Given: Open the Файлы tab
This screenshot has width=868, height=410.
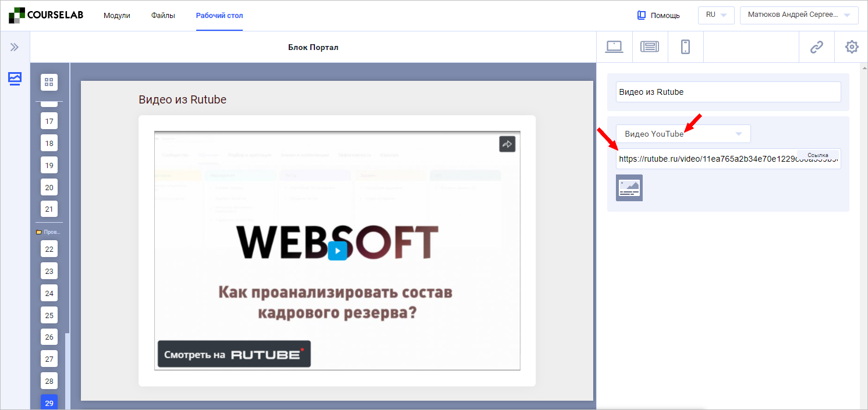Looking at the screenshot, I should click(x=163, y=16).
